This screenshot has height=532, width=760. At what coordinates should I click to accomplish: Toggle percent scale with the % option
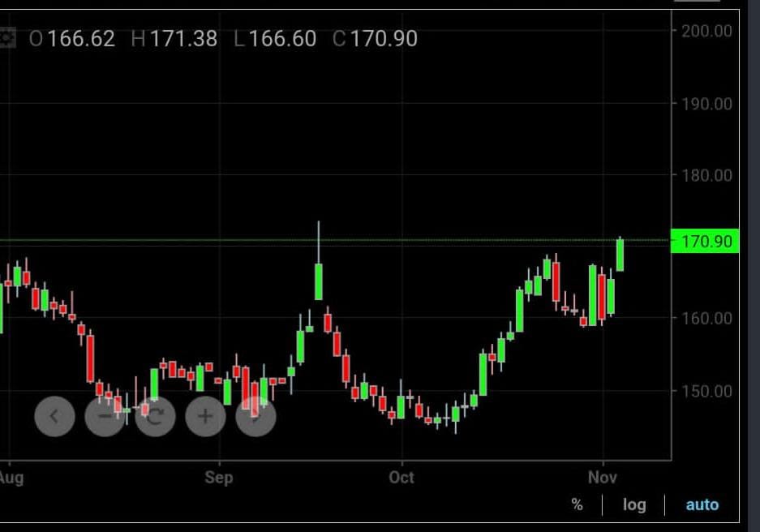coord(577,504)
